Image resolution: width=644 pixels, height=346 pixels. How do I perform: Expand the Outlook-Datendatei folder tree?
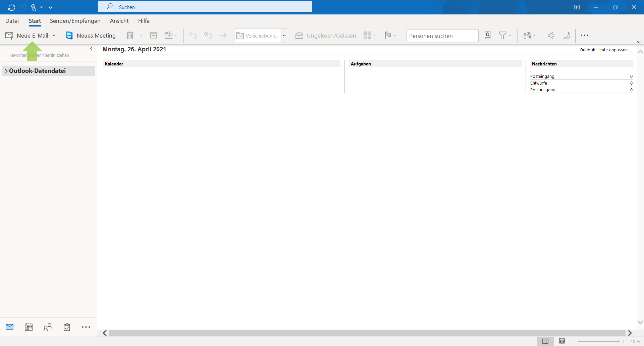tap(6, 71)
